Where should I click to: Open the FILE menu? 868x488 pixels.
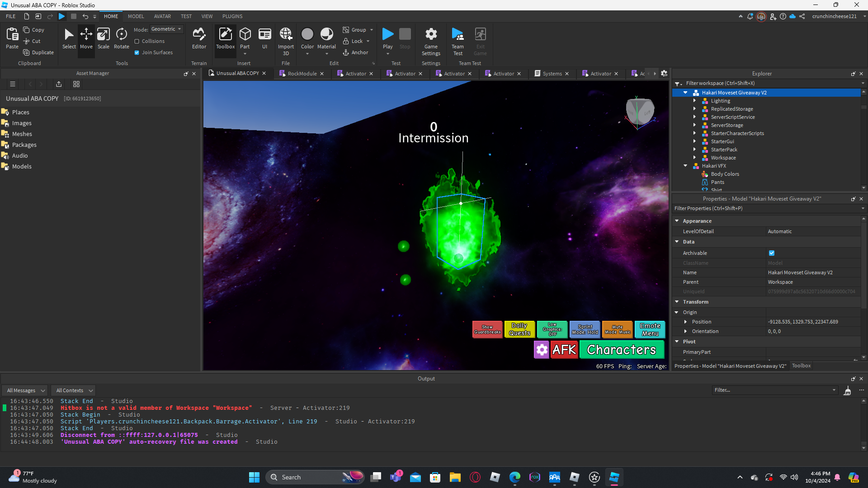click(x=11, y=16)
